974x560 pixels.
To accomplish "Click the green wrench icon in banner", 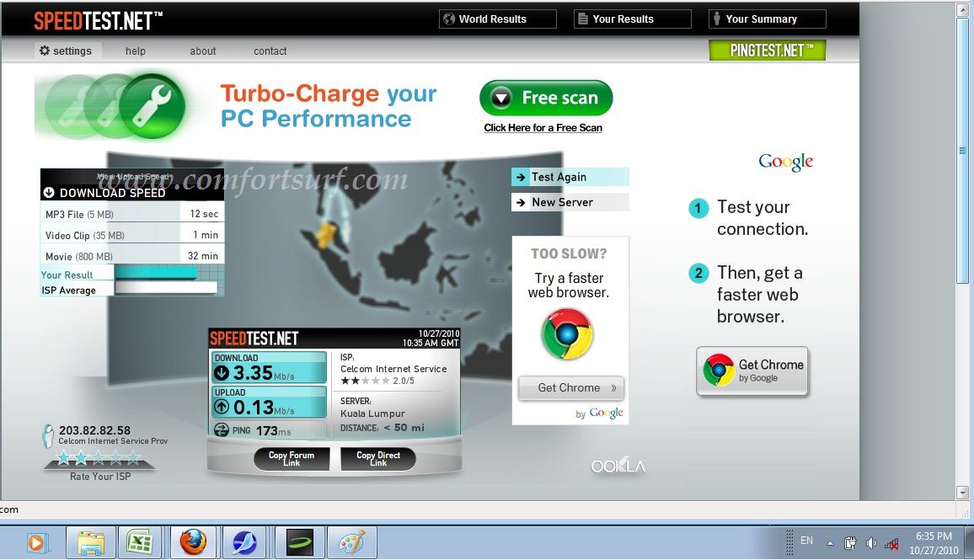I will click(151, 106).
